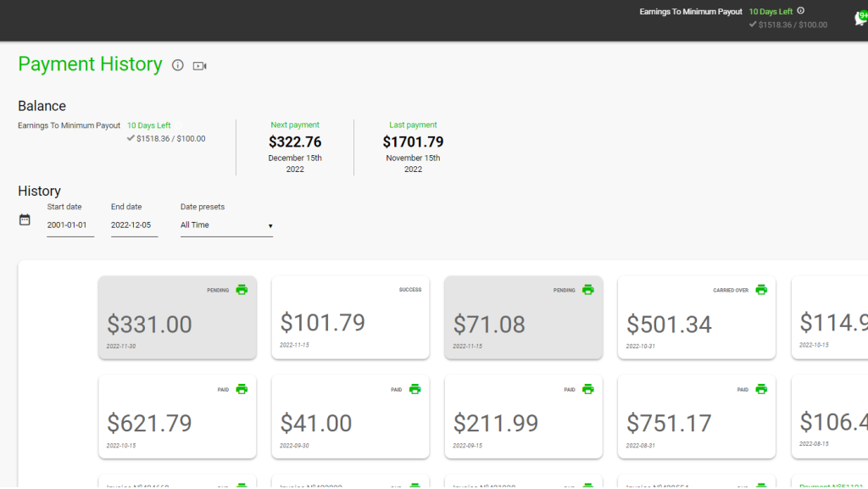Click December 15th 2022 next payment date
The image size is (868, 489).
click(x=295, y=164)
